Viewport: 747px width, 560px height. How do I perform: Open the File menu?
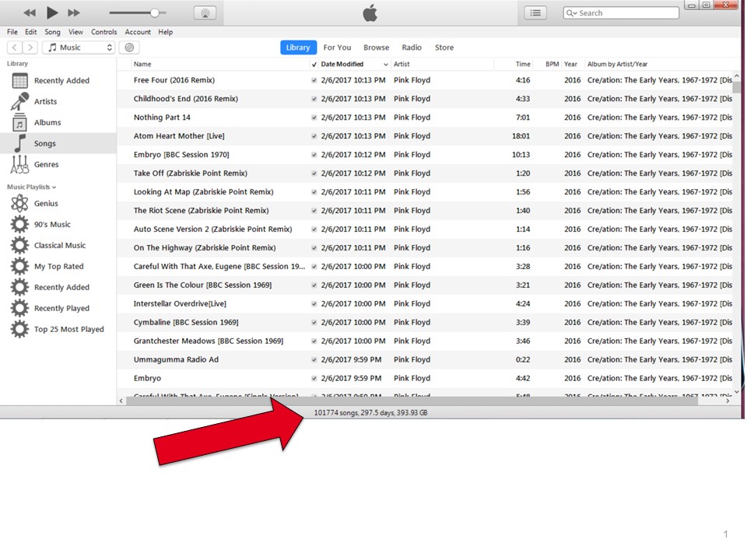(12, 32)
